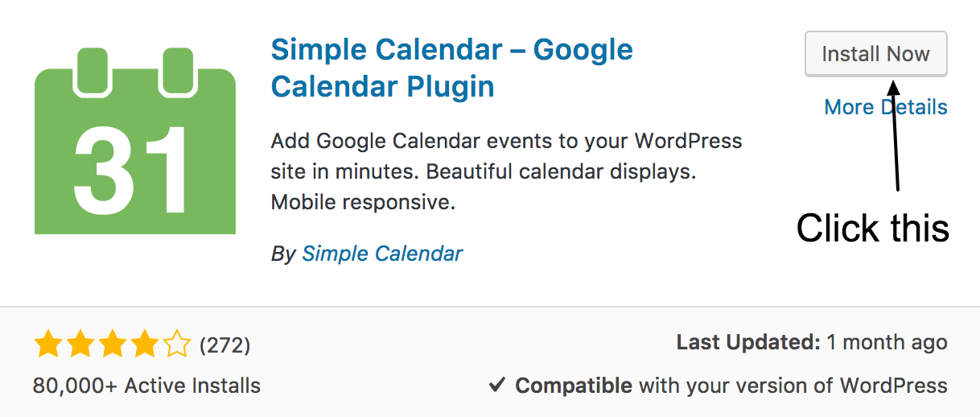Click the green calendar 31 plugin icon
The height and width of the screenshot is (417, 980).
point(135,141)
